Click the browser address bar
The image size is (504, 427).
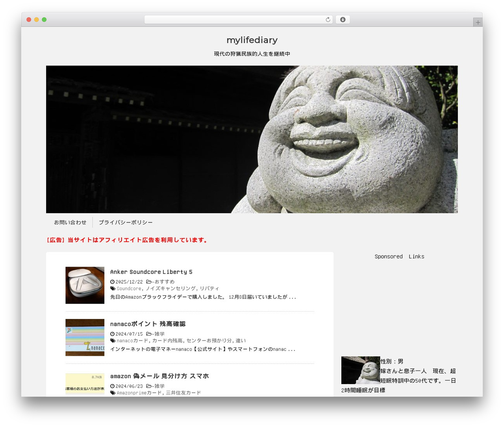tap(238, 20)
